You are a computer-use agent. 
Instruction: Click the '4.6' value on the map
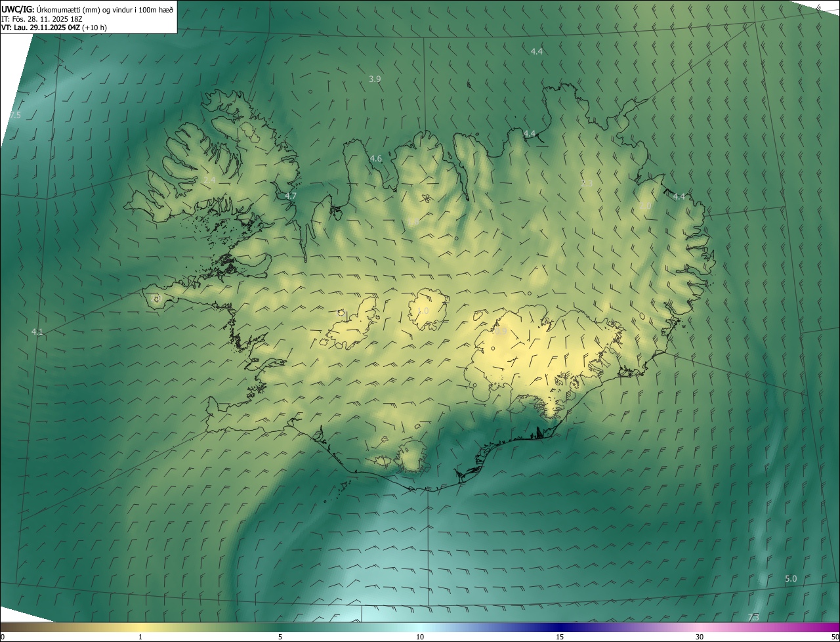375,159
